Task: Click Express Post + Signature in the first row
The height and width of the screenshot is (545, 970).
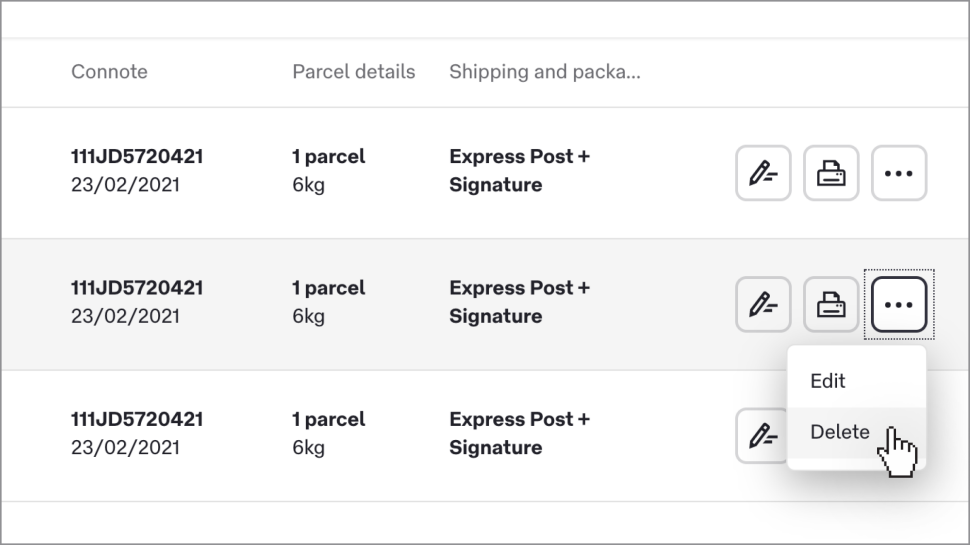Action: click(519, 171)
